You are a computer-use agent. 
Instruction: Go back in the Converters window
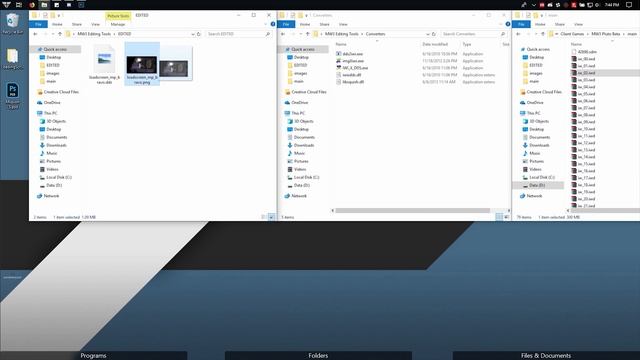283,34
